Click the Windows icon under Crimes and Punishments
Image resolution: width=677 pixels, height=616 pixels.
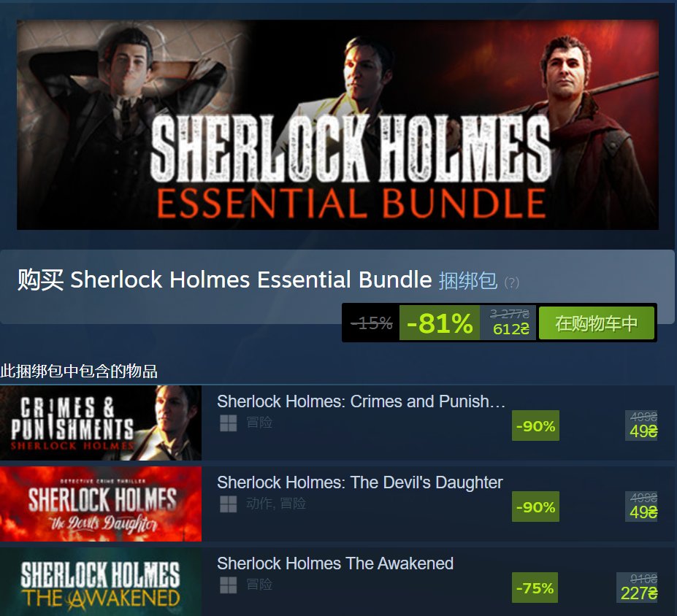click(228, 423)
